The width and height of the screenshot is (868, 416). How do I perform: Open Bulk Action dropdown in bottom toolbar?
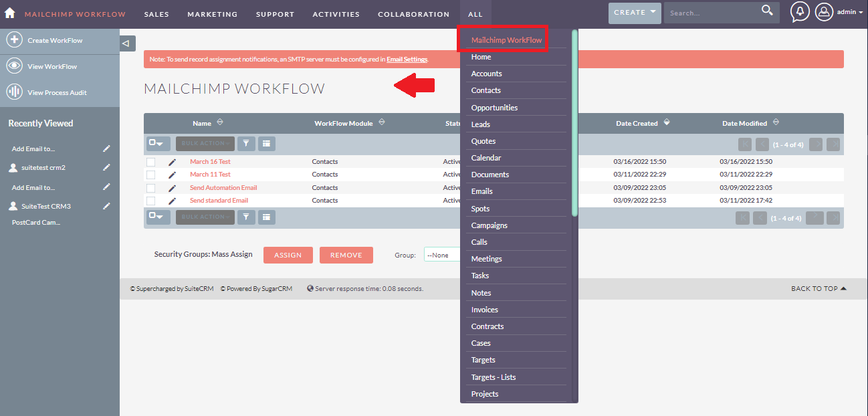pos(205,217)
